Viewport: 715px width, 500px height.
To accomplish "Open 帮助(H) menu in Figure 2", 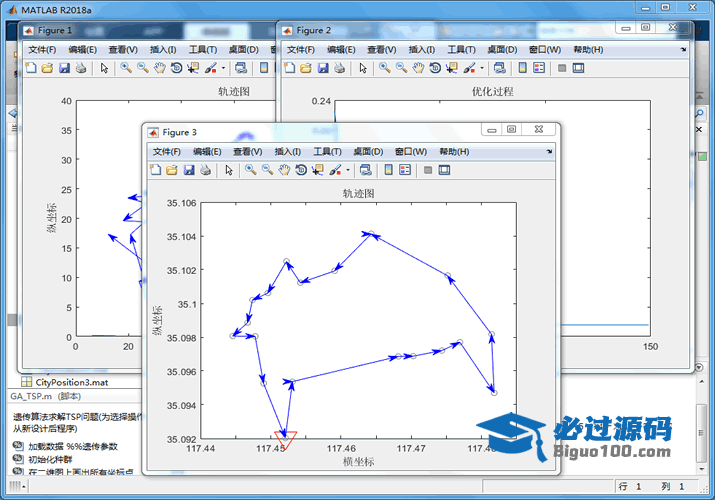I will (588, 49).
